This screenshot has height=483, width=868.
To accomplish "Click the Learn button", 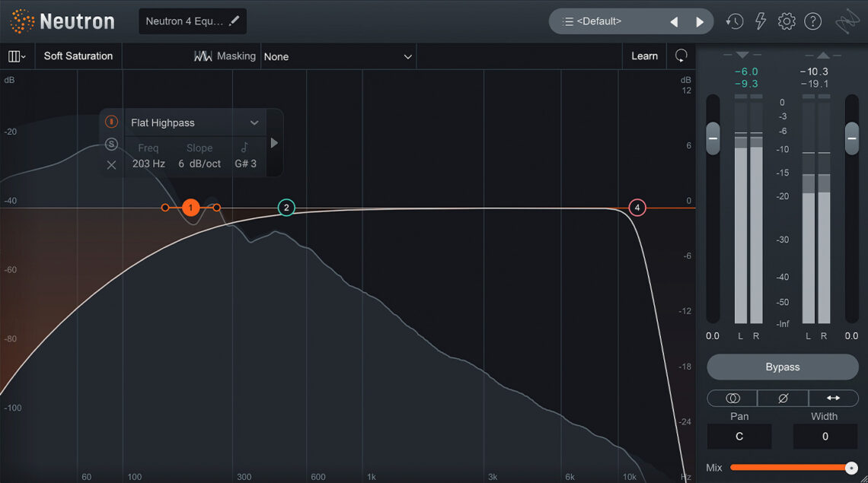I will pos(644,56).
